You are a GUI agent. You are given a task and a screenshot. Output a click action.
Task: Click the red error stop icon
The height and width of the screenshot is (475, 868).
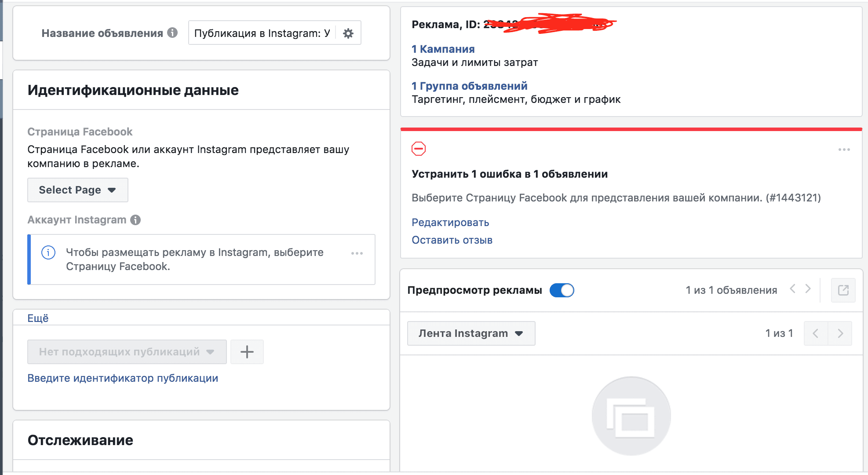(419, 149)
